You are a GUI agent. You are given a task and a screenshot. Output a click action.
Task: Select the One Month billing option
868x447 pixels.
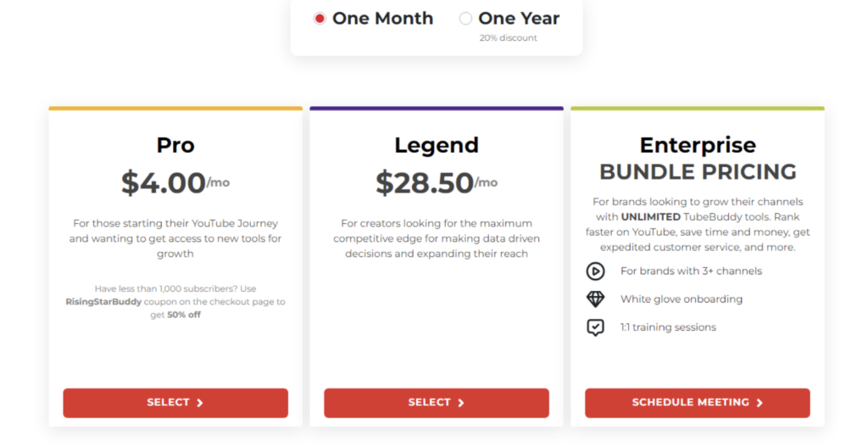click(x=320, y=19)
